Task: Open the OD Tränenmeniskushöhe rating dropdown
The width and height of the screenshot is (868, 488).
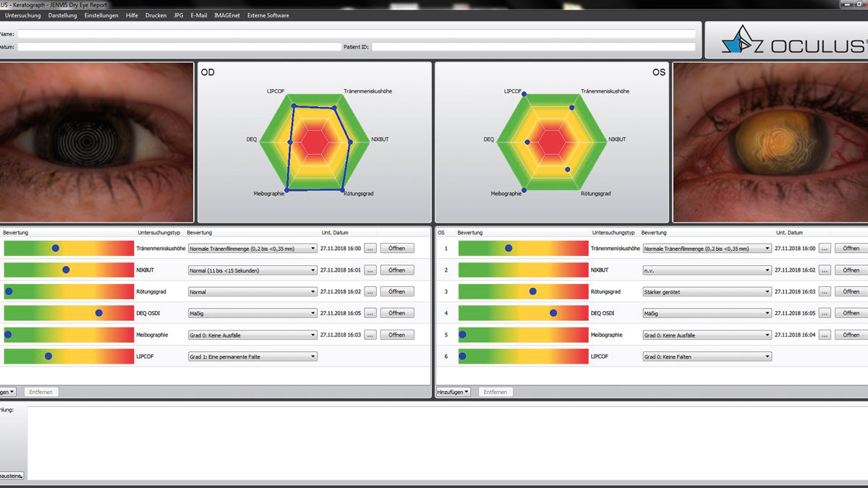Action: tap(252, 249)
